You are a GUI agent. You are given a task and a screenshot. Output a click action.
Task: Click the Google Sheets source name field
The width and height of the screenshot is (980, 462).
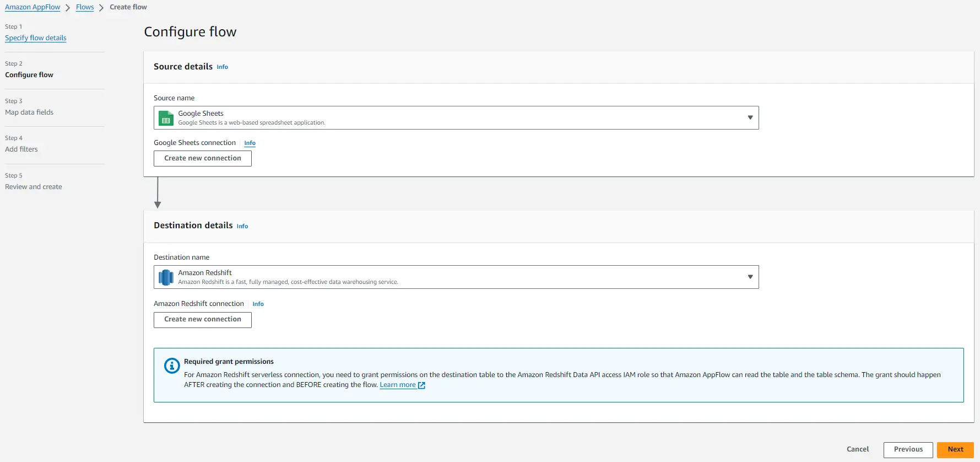point(456,118)
